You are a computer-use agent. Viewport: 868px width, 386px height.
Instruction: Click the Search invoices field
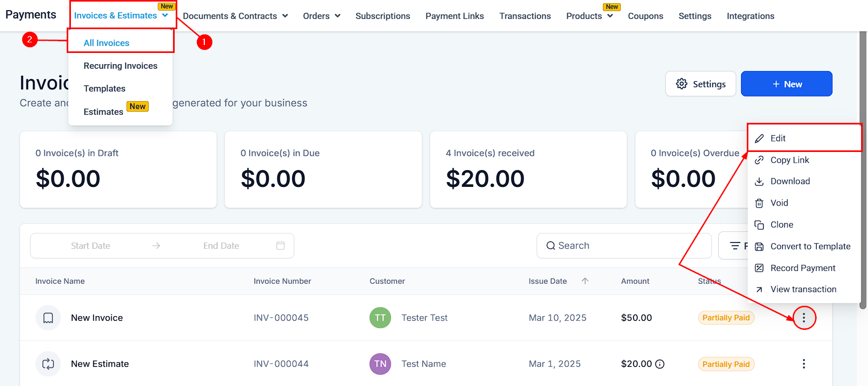coord(623,246)
